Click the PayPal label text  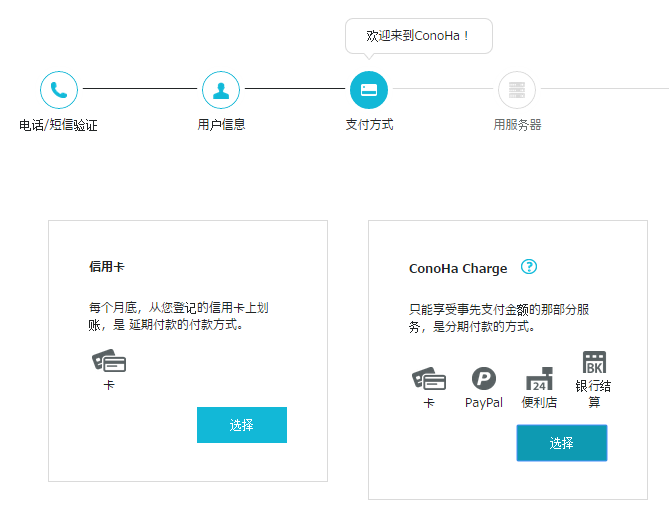point(484,402)
